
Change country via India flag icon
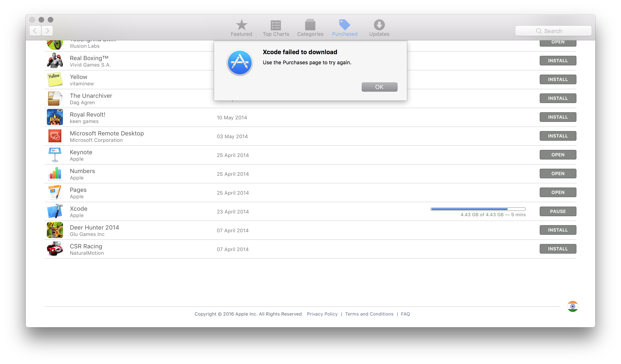click(573, 306)
